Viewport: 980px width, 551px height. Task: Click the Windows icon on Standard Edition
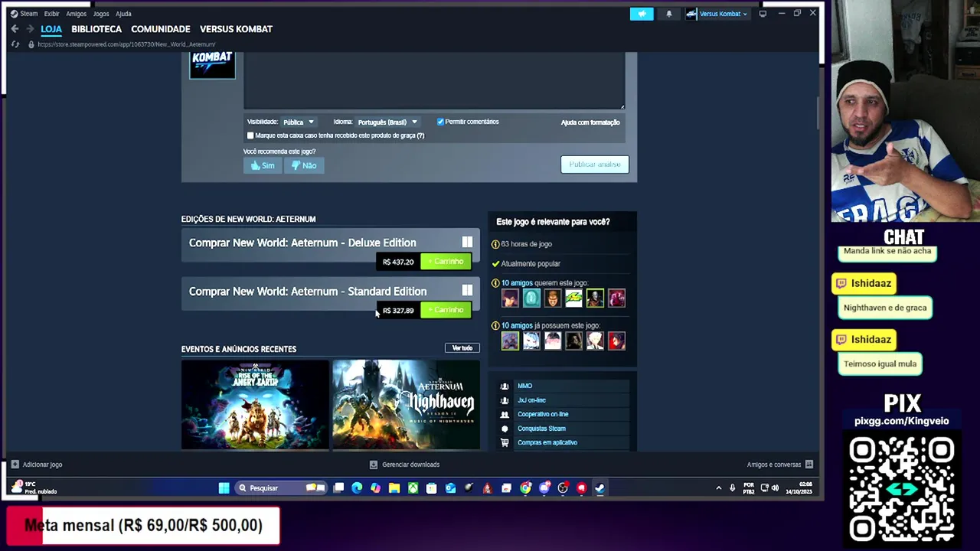467,291
